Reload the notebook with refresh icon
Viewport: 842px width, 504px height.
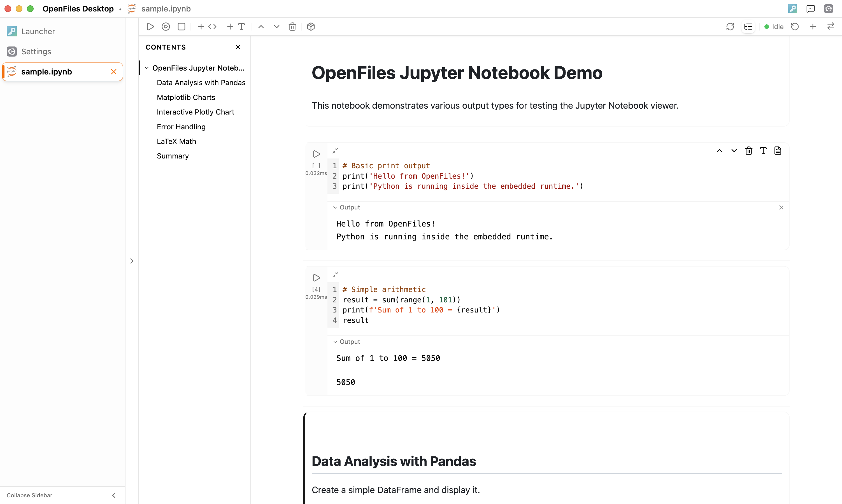[x=730, y=27]
